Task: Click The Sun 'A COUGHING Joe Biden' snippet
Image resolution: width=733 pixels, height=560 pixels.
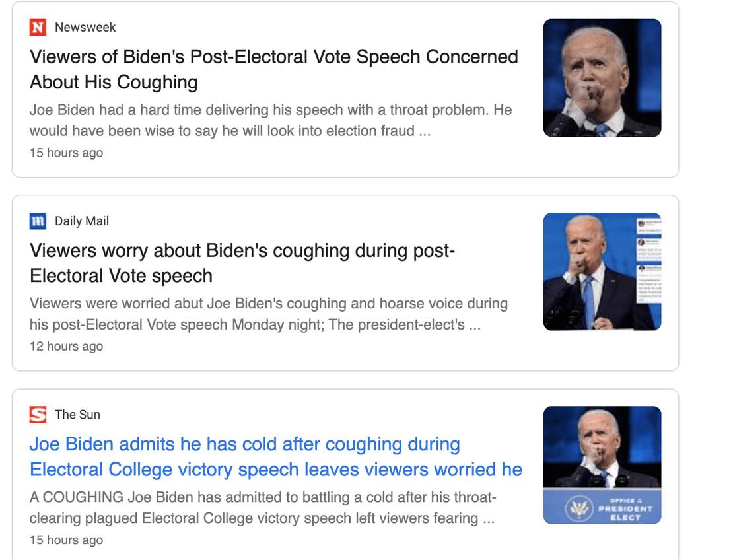Action: (x=263, y=508)
